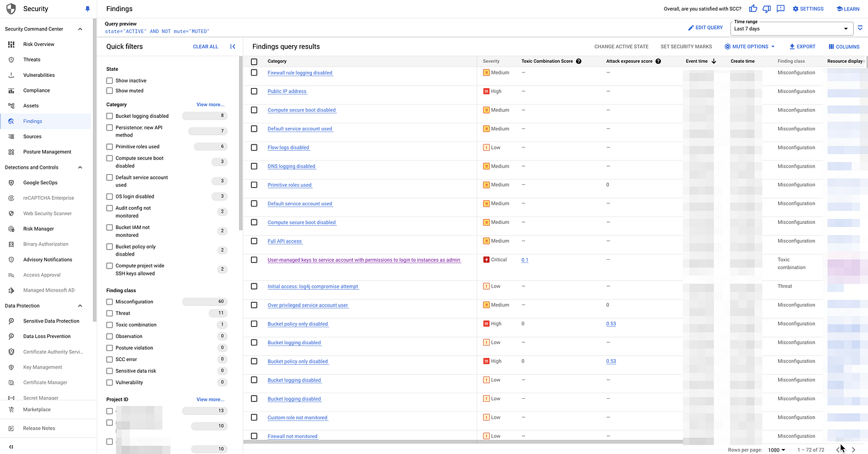Click the Vulnerabilities sidebar icon
The width and height of the screenshot is (868, 454).
(x=11, y=75)
